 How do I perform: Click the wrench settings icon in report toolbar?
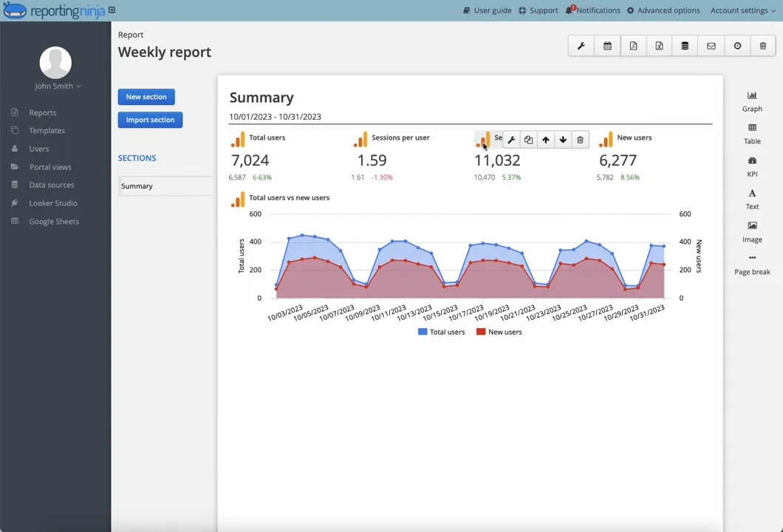click(x=581, y=46)
